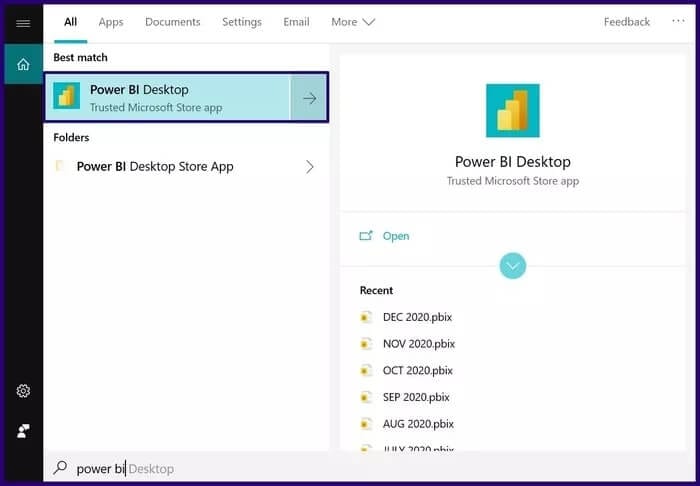Click the Power BI Desktop title in preview pane

point(512,162)
